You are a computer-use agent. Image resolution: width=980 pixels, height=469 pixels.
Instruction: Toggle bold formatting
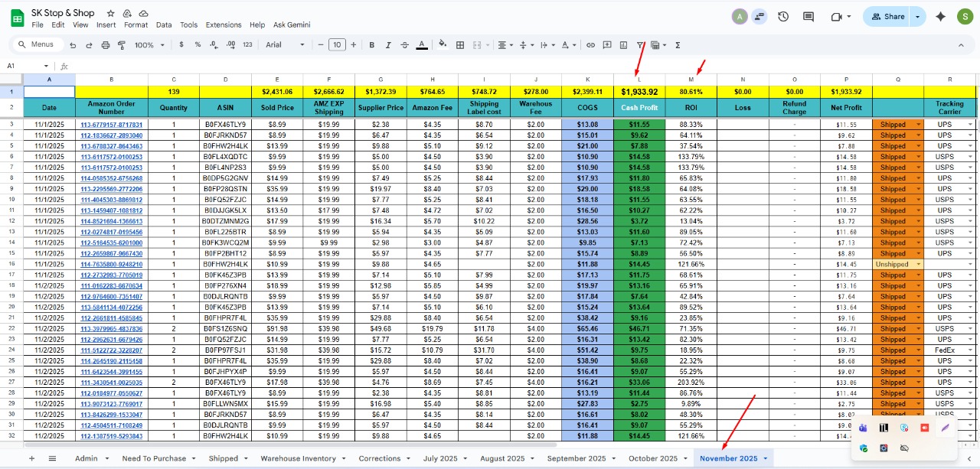tap(371, 45)
